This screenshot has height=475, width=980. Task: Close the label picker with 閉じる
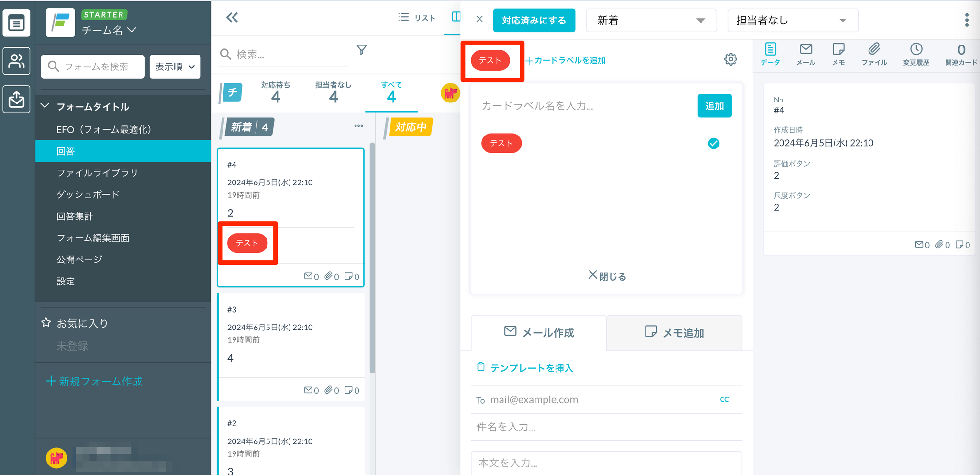coord(607,276)
